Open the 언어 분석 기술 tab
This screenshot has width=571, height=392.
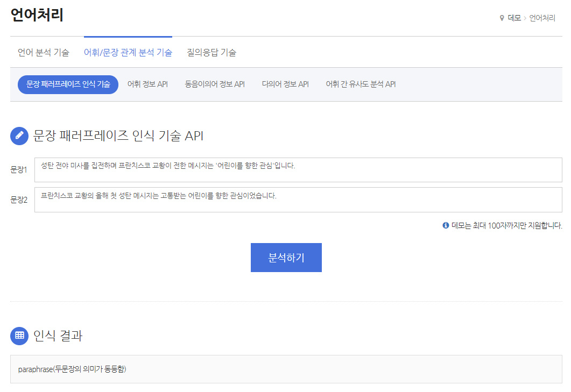pos(44,52)
